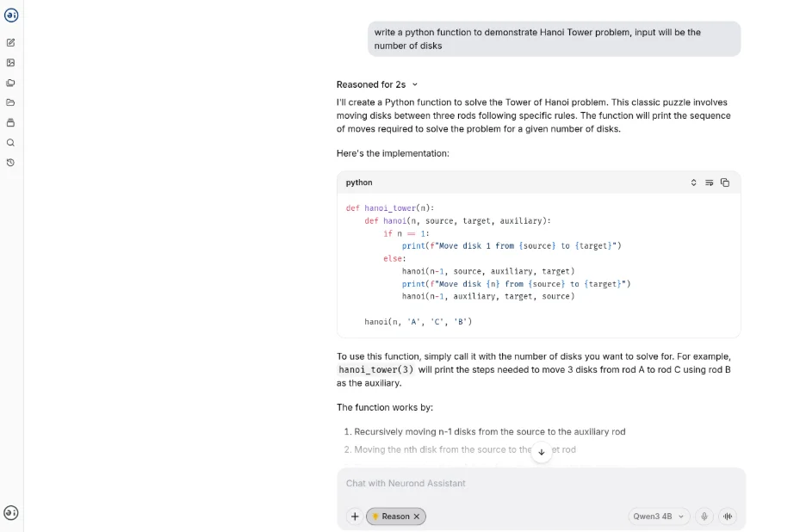Start voice input with the microphone icon
The width and height of the screenshot is (806, 532).
[x=704, y=516]
